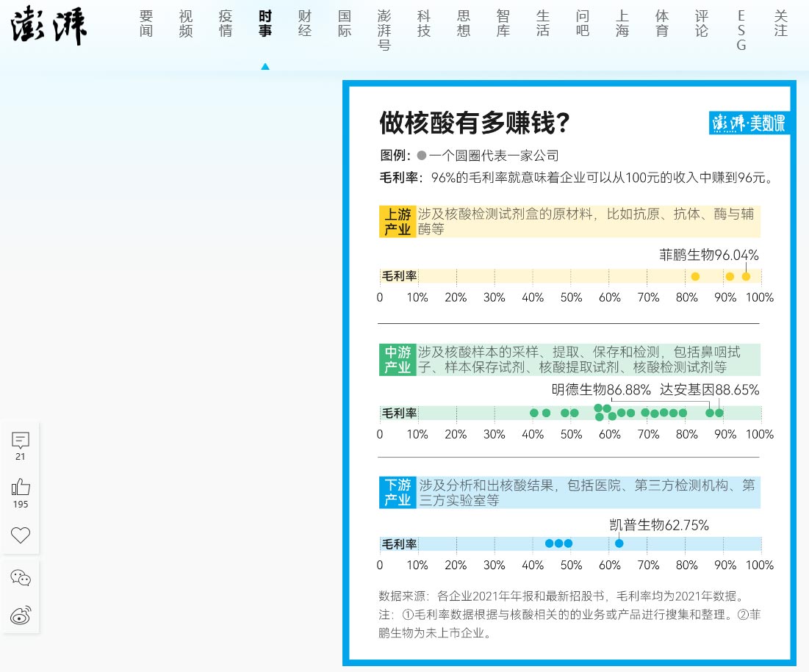Share via the WeChat icon
Image resolution: width=809 pixels, height=672 pixels.
point(20,577)
